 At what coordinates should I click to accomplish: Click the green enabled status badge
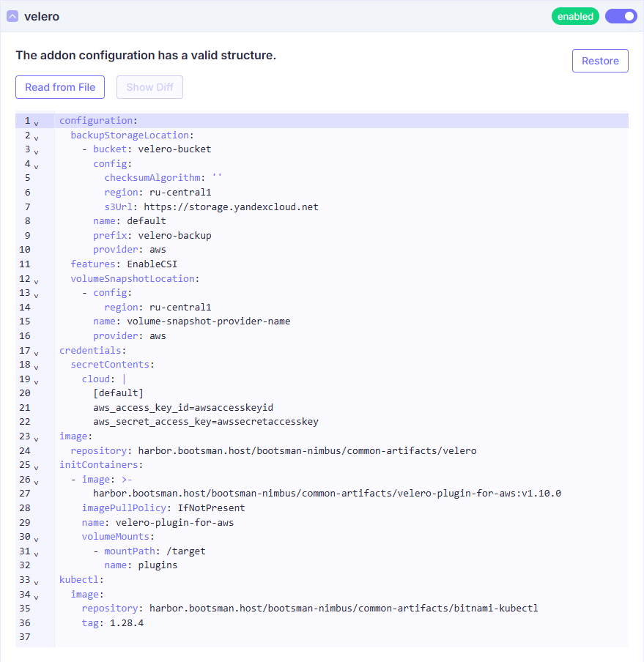pyautogui.click(x=575, y=16)
